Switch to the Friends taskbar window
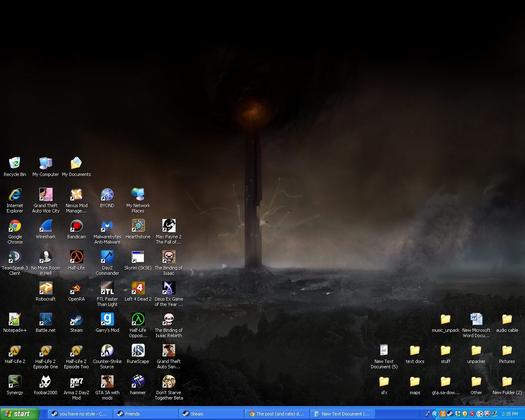 click(x=146, y=414)
